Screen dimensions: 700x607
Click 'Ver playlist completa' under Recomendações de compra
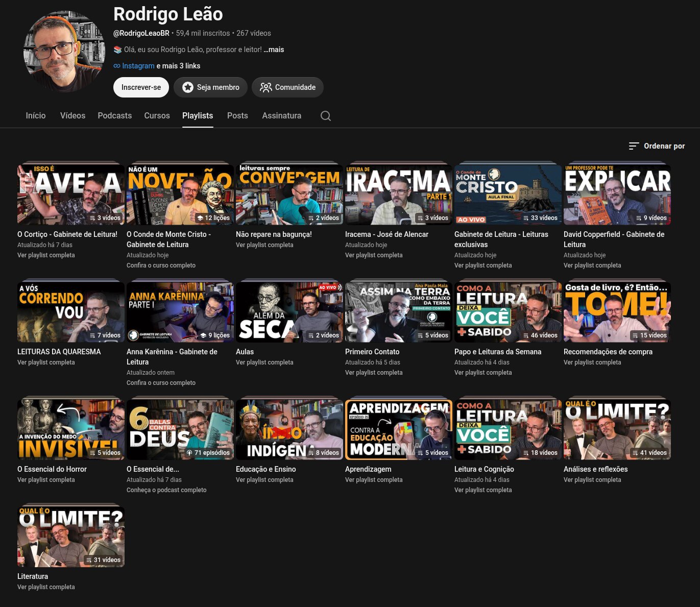pos(592,362)
